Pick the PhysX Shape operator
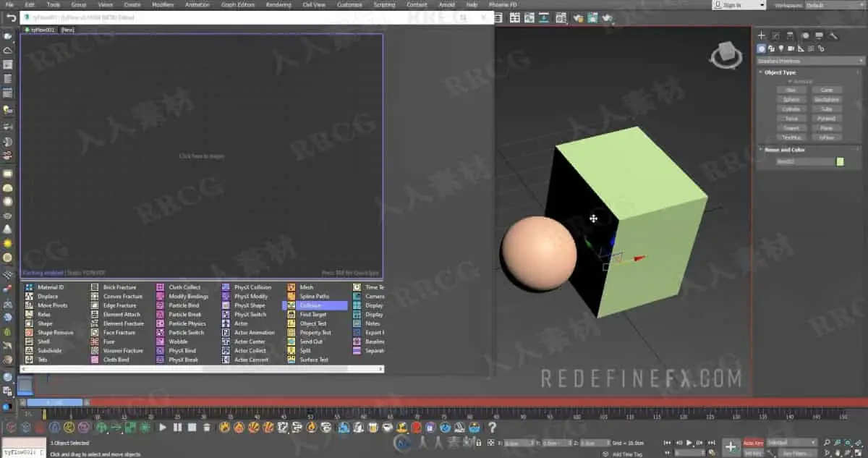 click(x=250, y=305)
